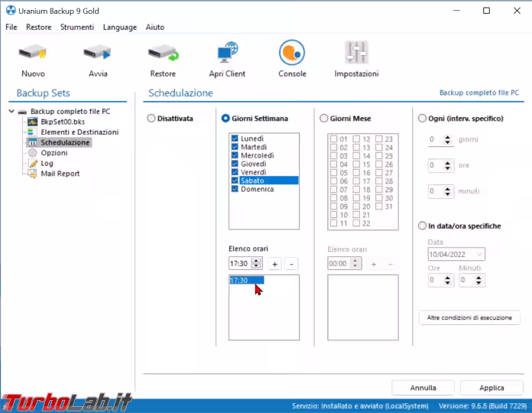Select BkpSet00.bks in the tree

point(63,122)
